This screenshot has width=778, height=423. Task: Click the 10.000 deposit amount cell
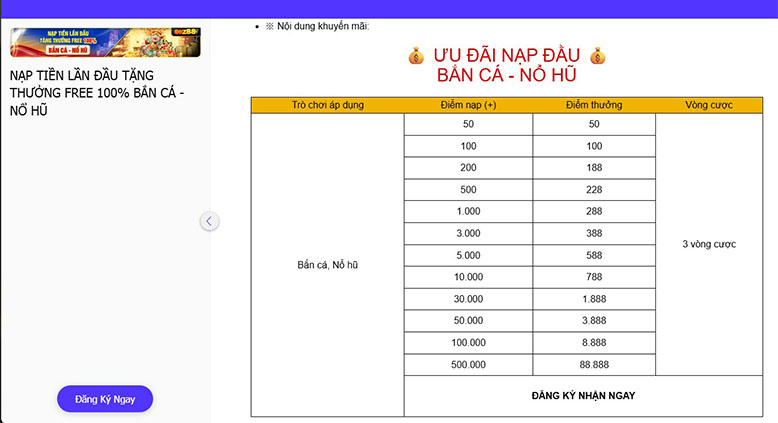[468, 277]
